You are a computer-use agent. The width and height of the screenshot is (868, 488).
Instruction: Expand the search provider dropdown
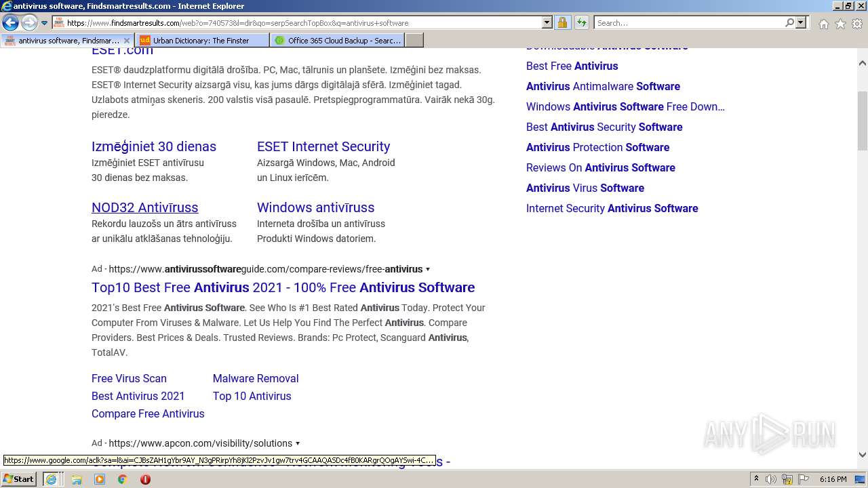(x=802, y=22)
